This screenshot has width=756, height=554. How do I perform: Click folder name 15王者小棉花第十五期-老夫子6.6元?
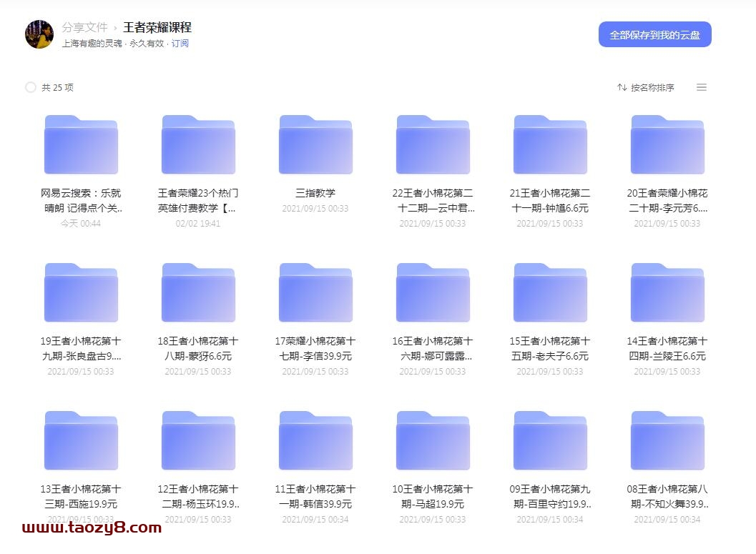pyautogui.click(x=550, y=348)
